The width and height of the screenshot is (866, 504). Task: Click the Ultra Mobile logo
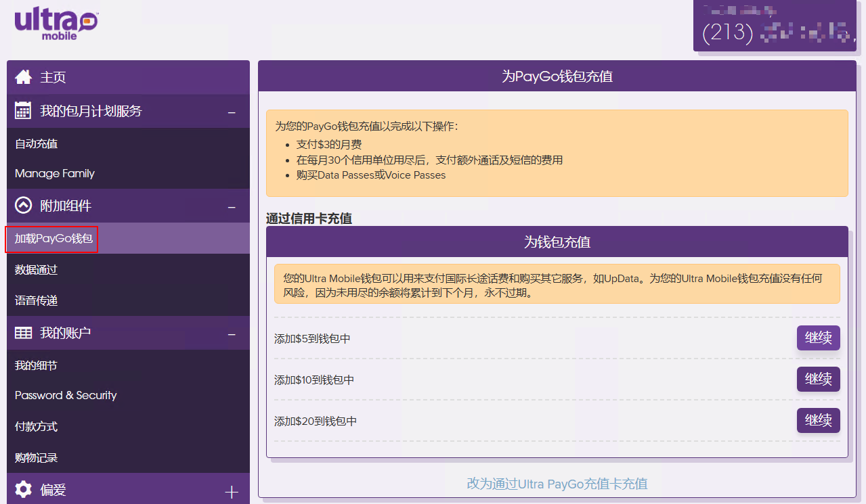[x=56, y=24]
